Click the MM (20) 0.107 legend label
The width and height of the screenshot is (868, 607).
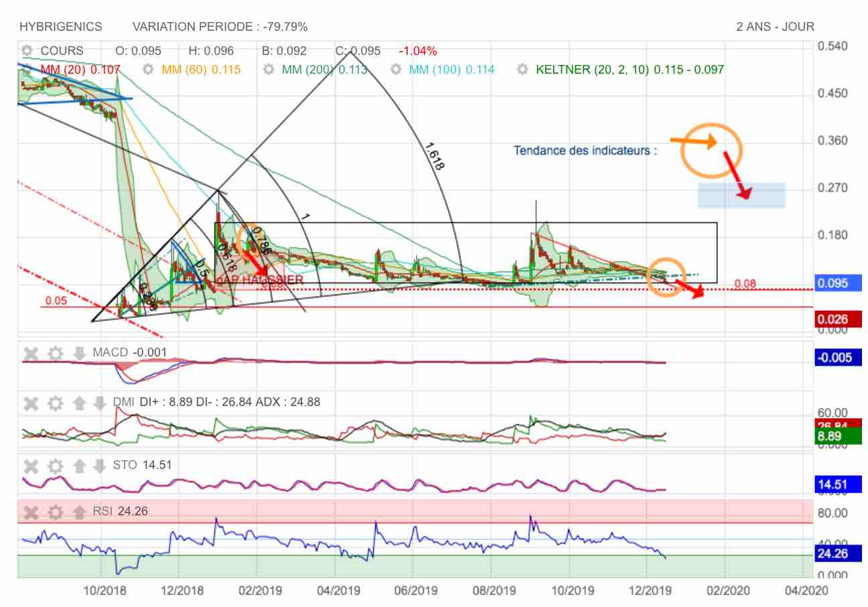click(80, 69)
